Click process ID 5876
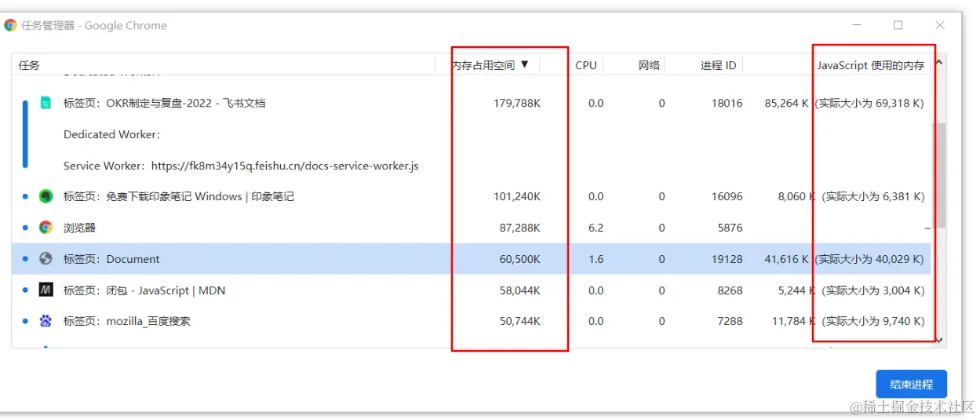 click(x=730, y=228)
